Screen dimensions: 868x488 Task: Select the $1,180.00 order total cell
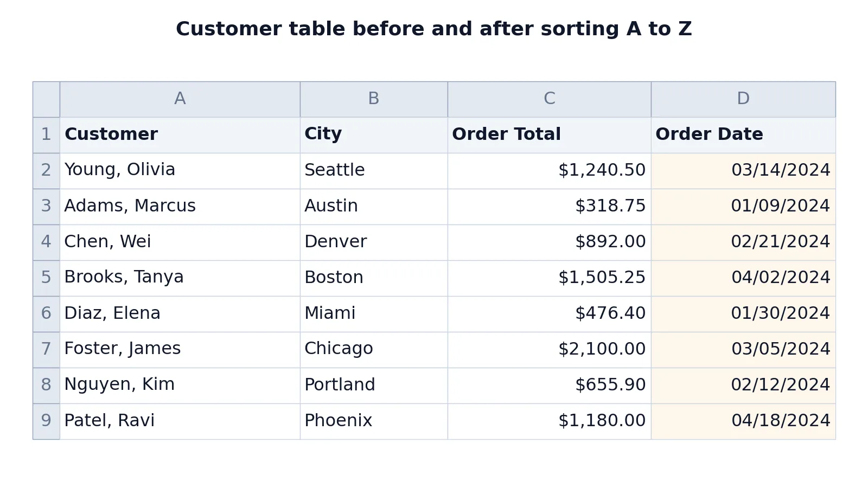tap(549, 421)
